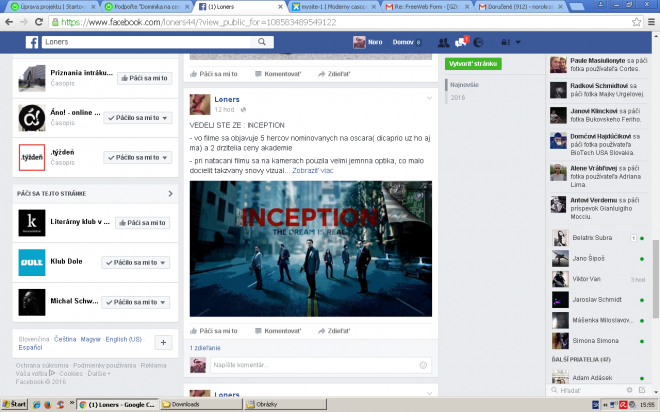Click Zobraziť viac link

(x=312, y=170)
